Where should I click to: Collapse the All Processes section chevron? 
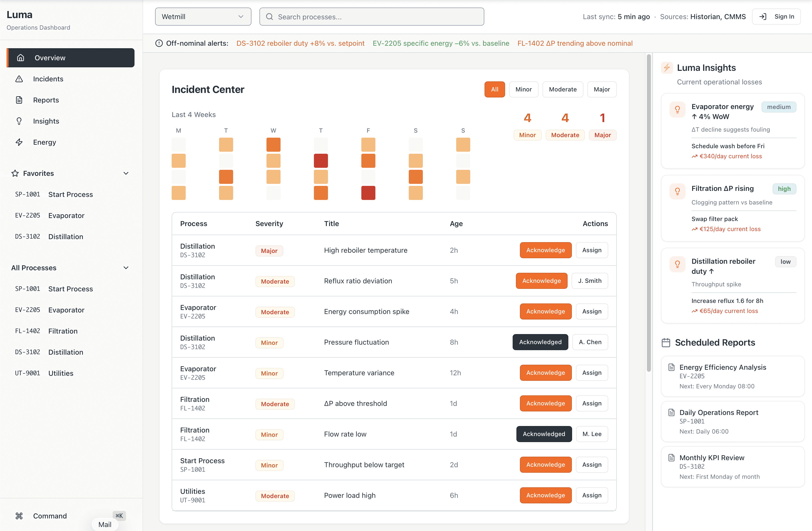(x=126, y=268)
